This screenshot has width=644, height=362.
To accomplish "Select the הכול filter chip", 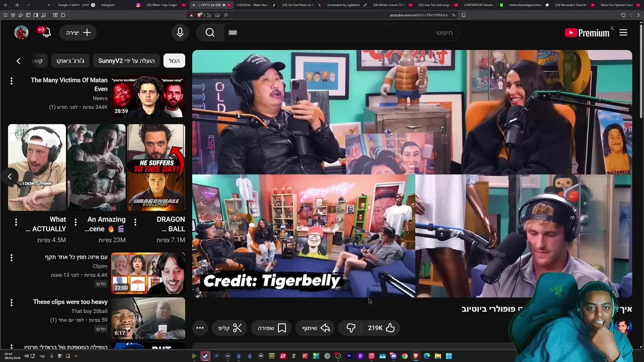I will coord(174,61).
